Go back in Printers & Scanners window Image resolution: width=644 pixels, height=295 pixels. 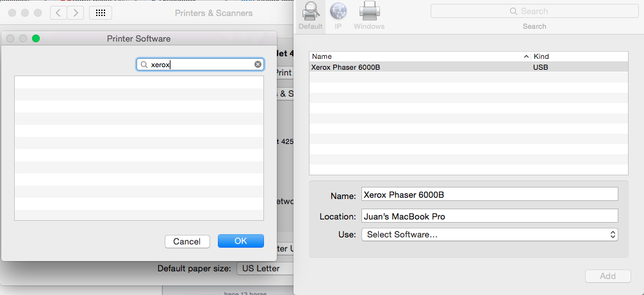coord(58,13)
